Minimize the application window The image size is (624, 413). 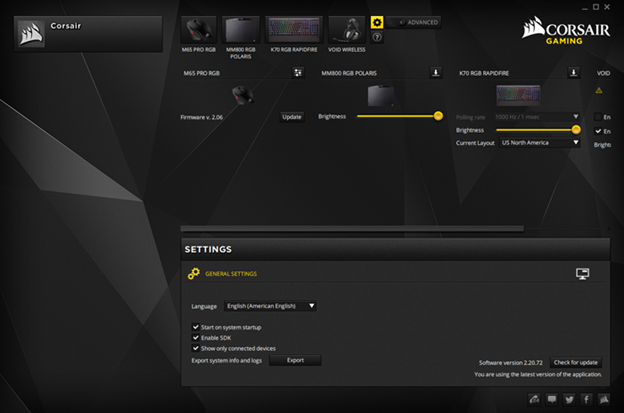pos(585,8)
